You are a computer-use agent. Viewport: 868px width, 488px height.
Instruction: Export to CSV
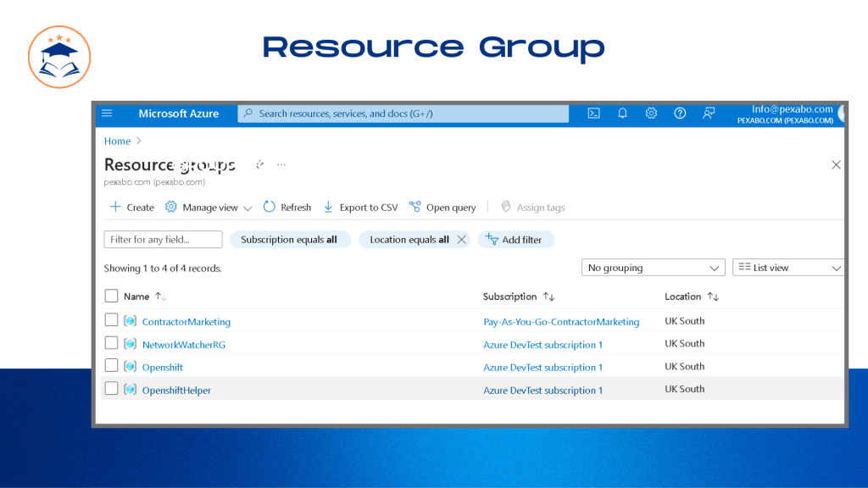tap(360, 208)
